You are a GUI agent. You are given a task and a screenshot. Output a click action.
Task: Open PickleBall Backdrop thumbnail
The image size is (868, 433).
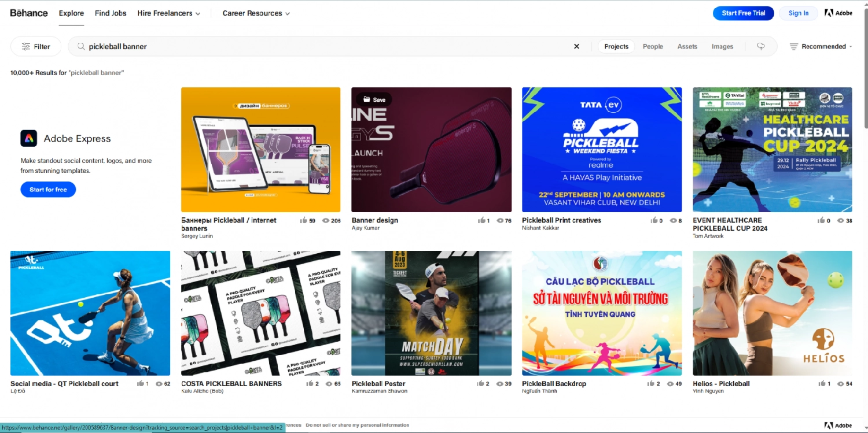click(602, 313)
